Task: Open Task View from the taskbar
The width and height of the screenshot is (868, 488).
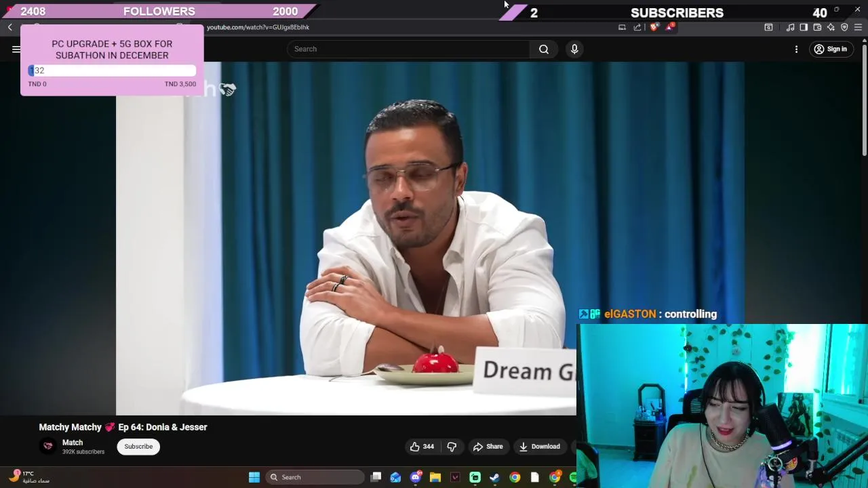Action: (x=376, y=477)
